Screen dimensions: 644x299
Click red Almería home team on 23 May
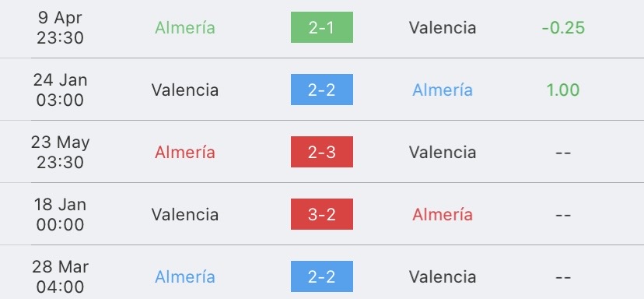(x=185, y=152)
